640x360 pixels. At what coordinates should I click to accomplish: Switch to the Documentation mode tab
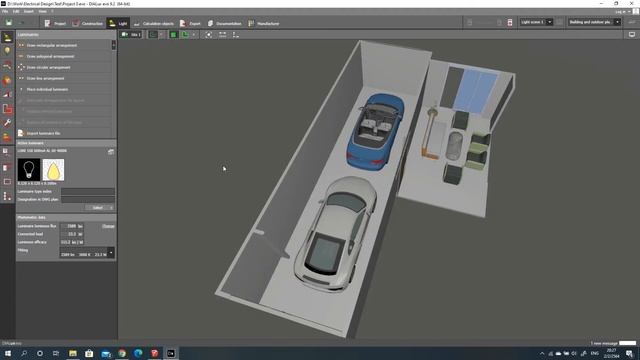[x=224, y=23]
